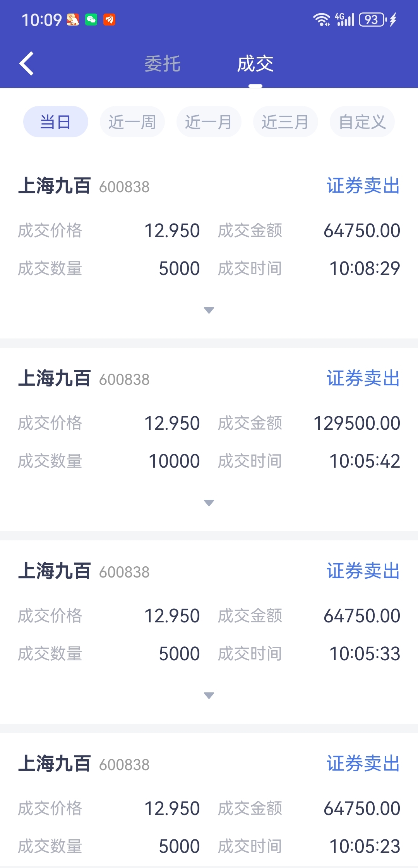Expand the 10:05:33 trade record details

coord(209,695)
